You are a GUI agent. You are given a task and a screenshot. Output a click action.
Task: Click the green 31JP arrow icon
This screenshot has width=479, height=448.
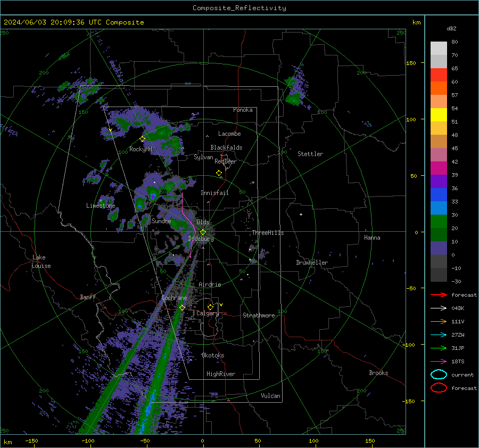(x=439, y=348)
